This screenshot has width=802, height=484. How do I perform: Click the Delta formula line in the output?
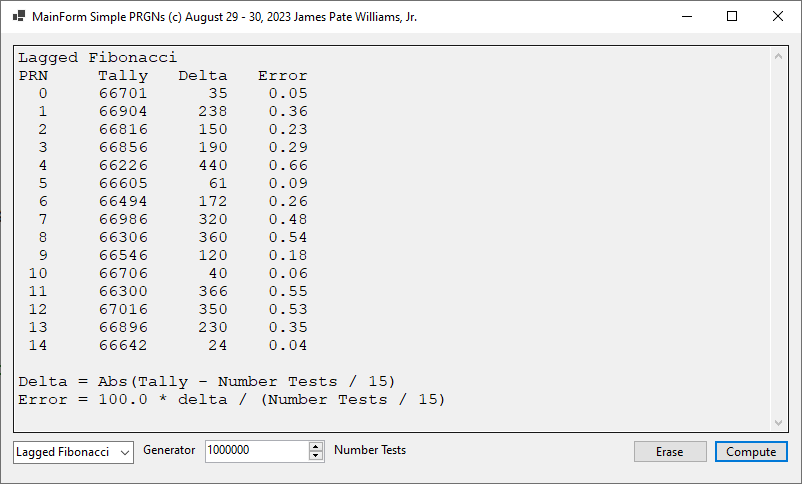click(x=206, y=382)
